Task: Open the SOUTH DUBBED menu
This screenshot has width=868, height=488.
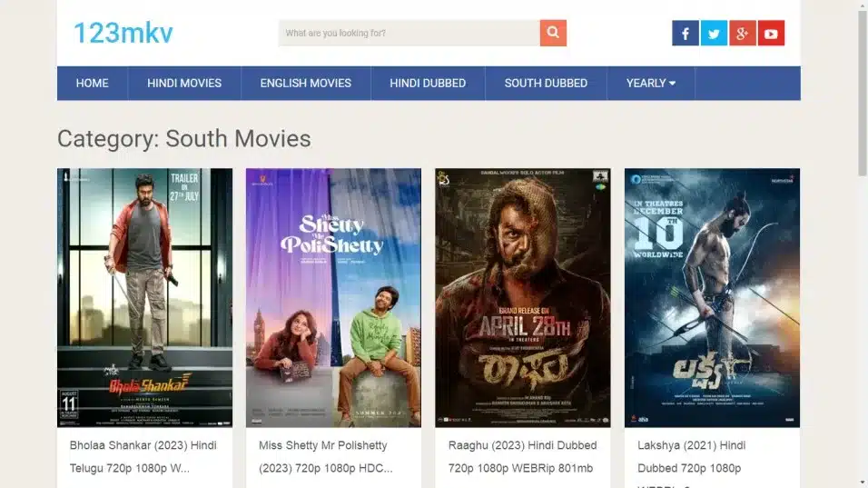Action: coord(546,83)
